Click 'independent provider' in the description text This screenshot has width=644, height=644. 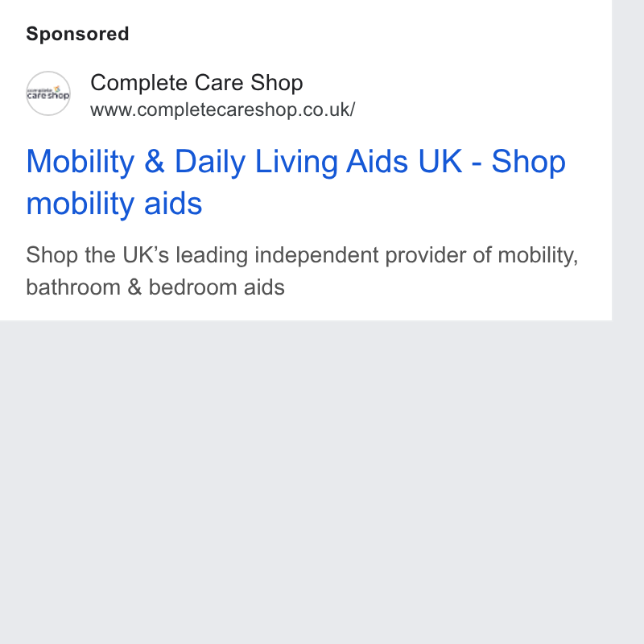point(316,255)
